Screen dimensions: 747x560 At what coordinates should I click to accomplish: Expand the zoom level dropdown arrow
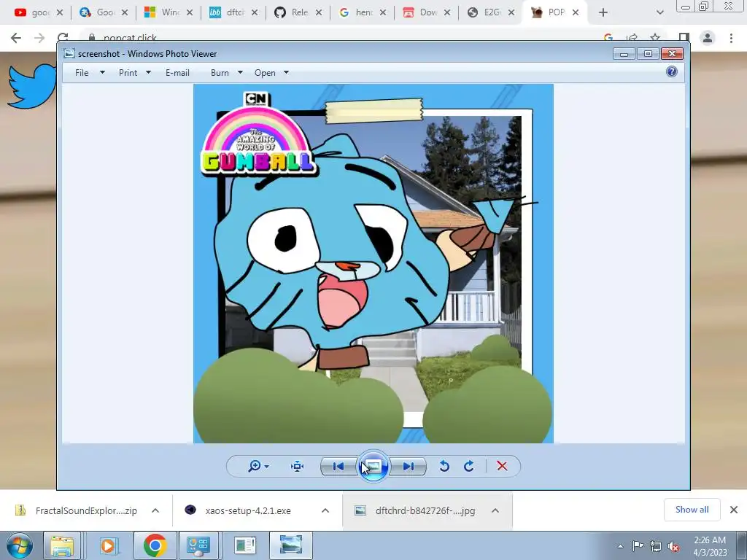click(x=267, y=466)
